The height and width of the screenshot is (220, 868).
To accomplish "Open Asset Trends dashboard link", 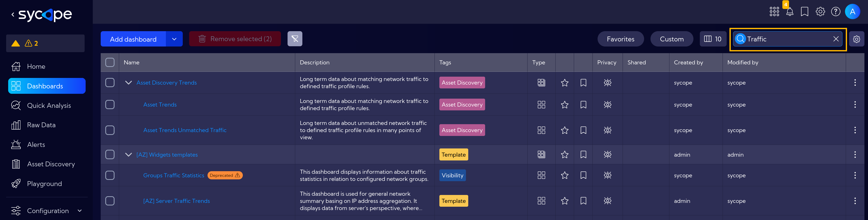I will [160, 105].
